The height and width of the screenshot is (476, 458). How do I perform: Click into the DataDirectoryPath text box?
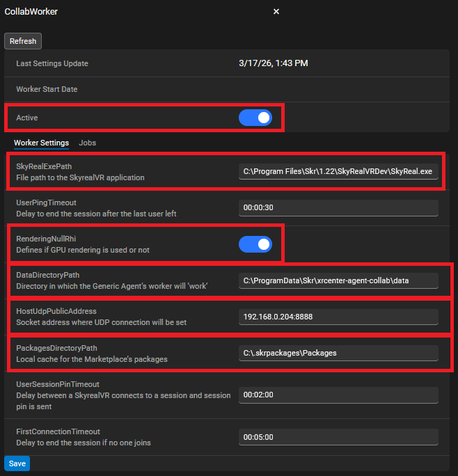(338, 280)
